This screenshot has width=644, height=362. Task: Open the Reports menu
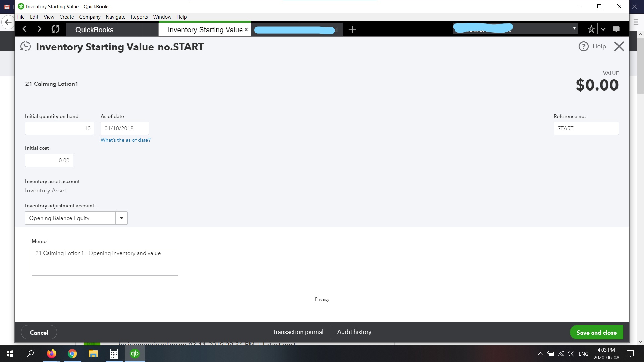click(139, 17)
